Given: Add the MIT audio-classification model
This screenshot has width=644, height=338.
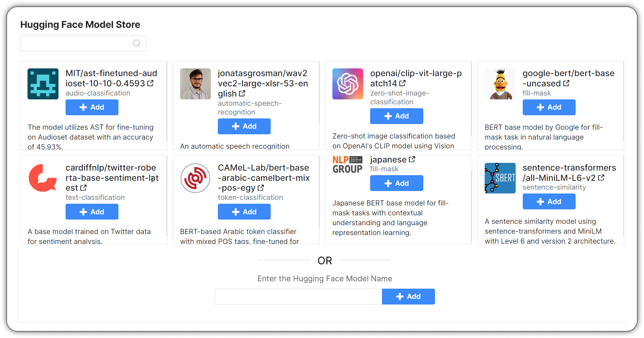Looking at the screenshot, I should click(x=92, y=107).
